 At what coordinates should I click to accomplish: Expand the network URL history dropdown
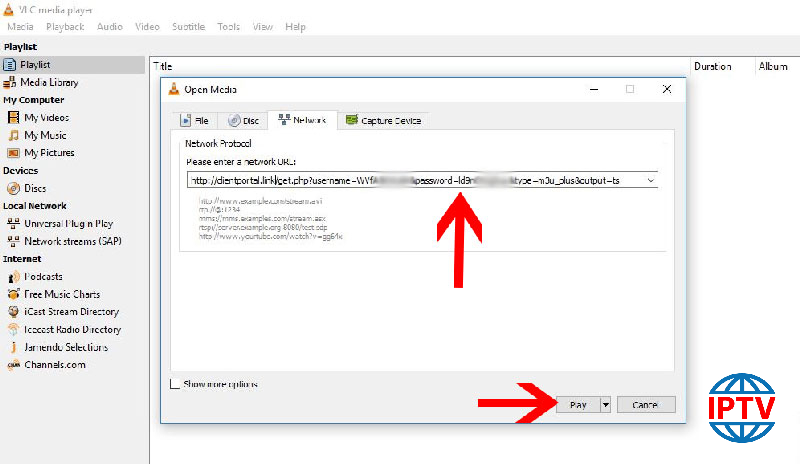coord(651,181)
